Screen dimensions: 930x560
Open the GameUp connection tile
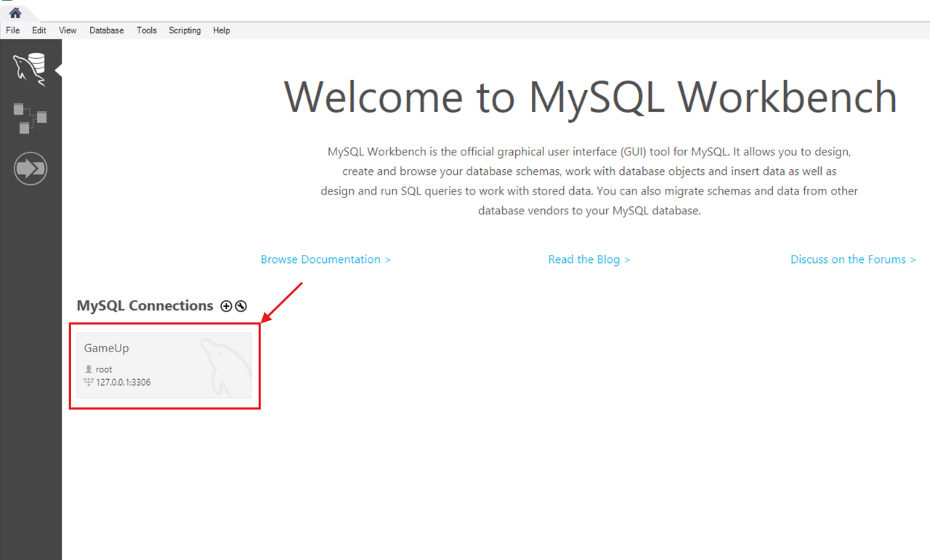pyautogui.click(x=164, y=365)
